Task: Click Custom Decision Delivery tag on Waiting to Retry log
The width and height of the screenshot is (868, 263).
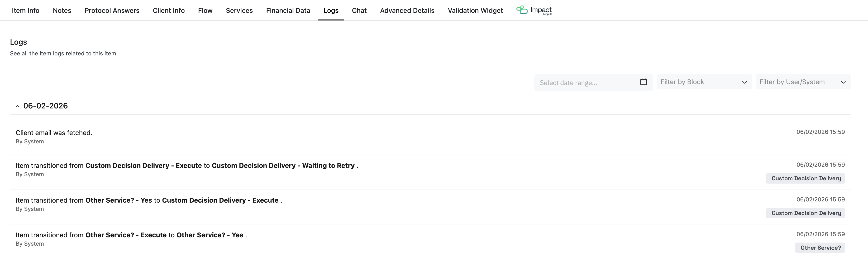Action: click(x=806, y=178)
